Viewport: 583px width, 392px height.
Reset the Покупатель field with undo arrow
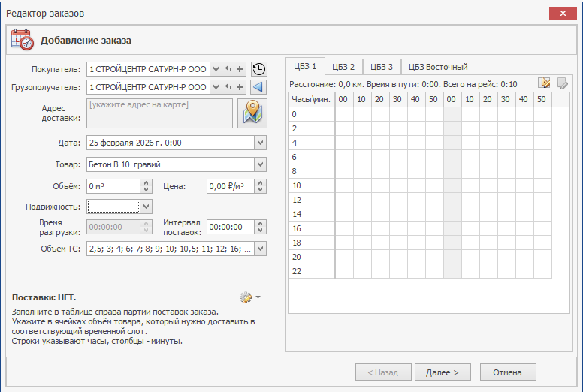coord(228,69)
